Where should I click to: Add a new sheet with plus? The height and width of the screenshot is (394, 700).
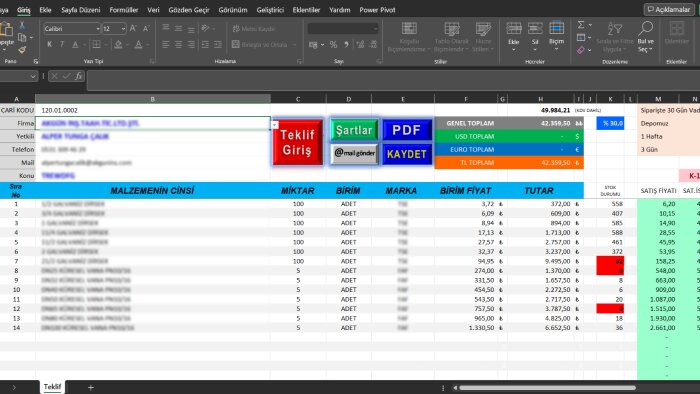(91, 387)
